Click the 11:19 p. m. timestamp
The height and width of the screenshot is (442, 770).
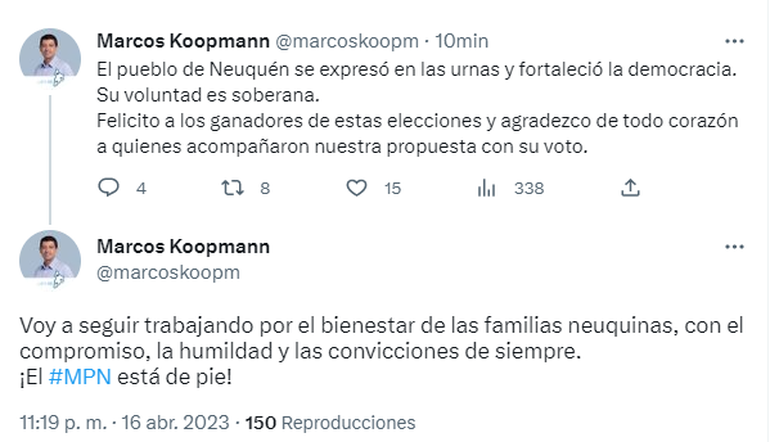click(x=61, y=422)
